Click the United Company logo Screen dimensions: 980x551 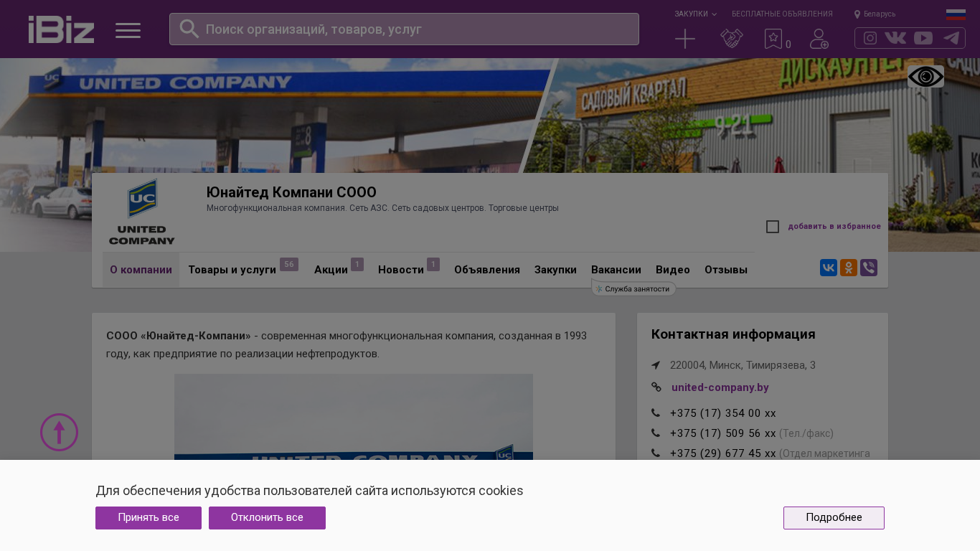point(142,212)
